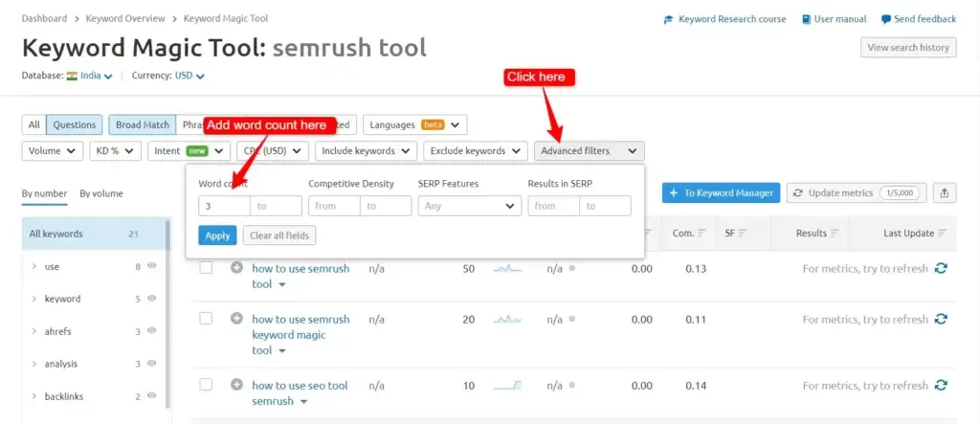Select checkbox for 'how to use semrush keyword magic tool'
This screenshot has width=980, height=424.
(x=206, y=319)
